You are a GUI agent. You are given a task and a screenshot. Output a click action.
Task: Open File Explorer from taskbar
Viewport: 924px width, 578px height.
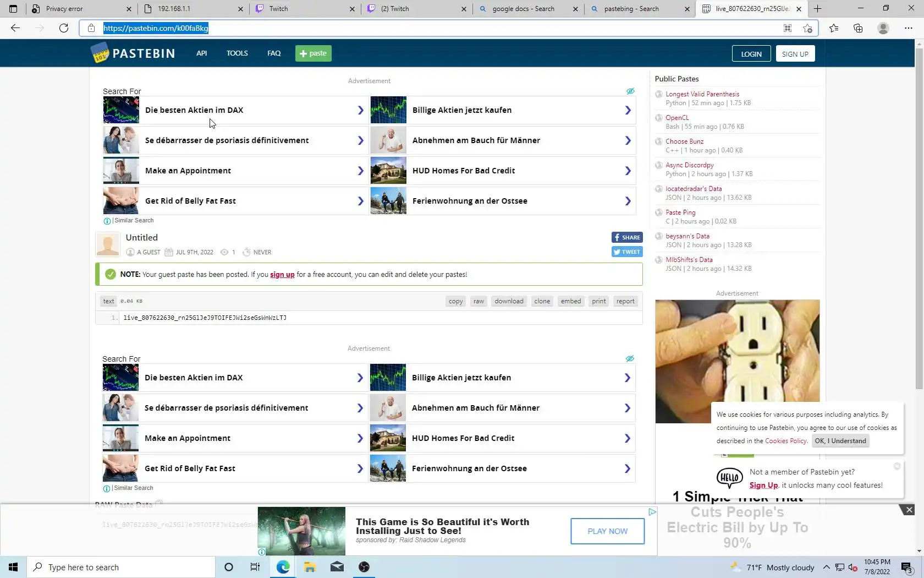[x=310, y=567]
